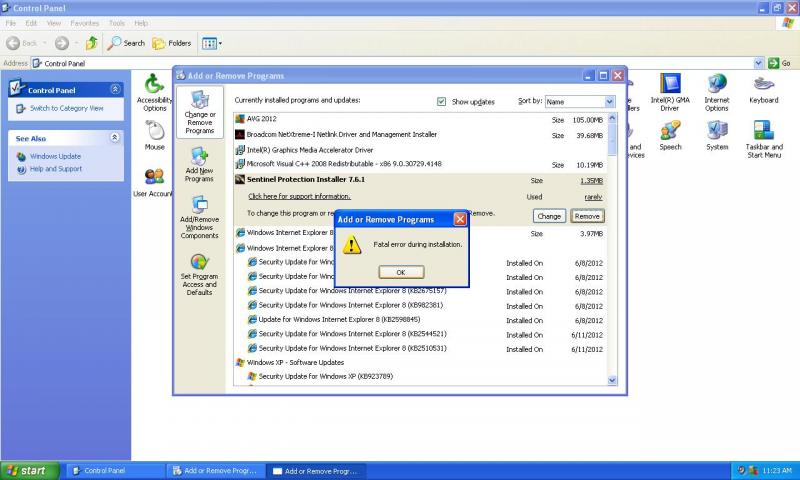The image size is (800, 480).
Task: Open the Tools menu
Action: click(116, 23)
